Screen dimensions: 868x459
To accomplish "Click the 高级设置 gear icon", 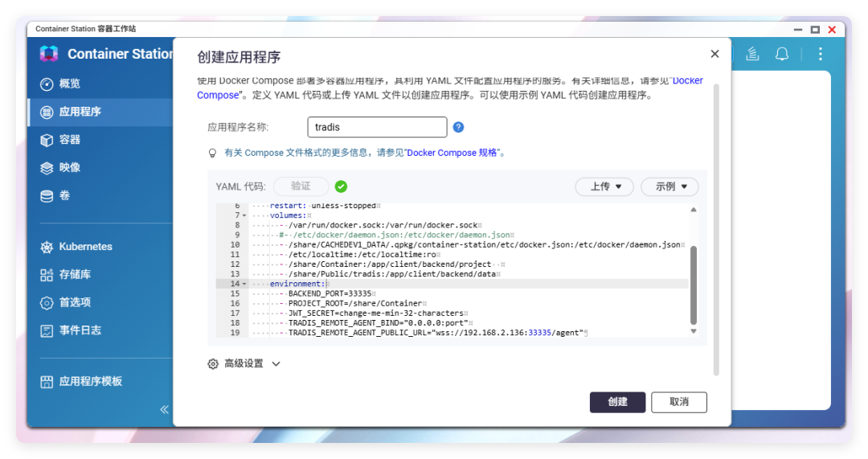I will [x=213, y=364].
